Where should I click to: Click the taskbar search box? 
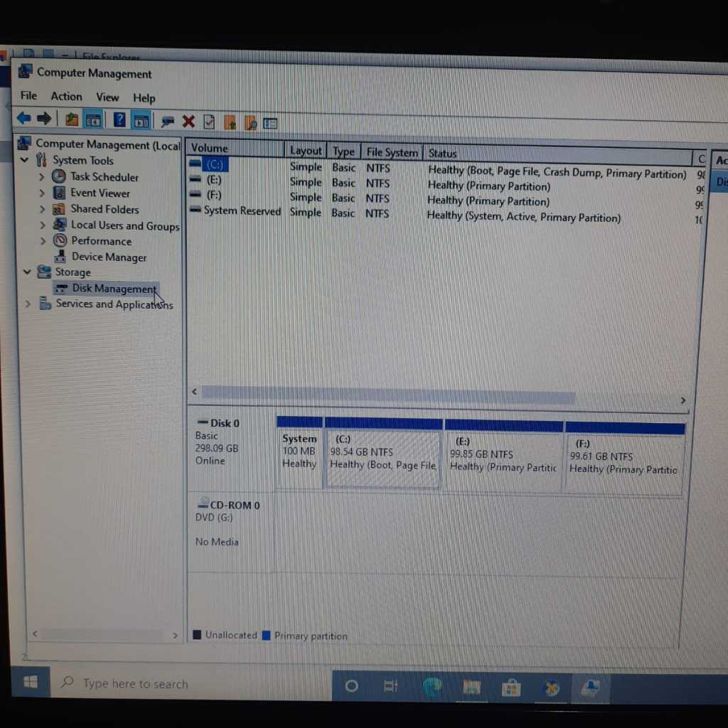pyautogui.click(x=191, y=683)
